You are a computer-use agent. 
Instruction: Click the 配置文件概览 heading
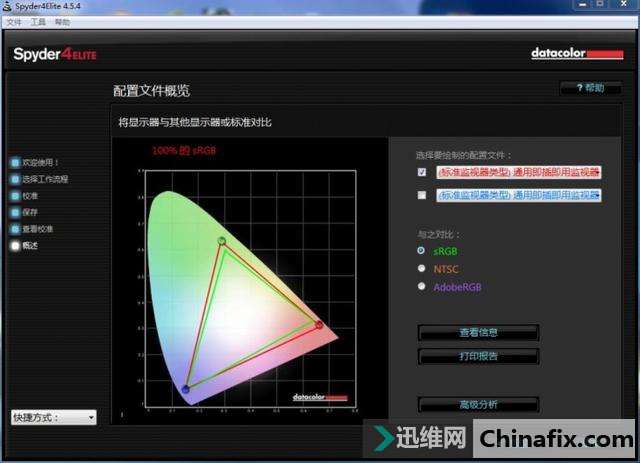[x=151, y=91]
